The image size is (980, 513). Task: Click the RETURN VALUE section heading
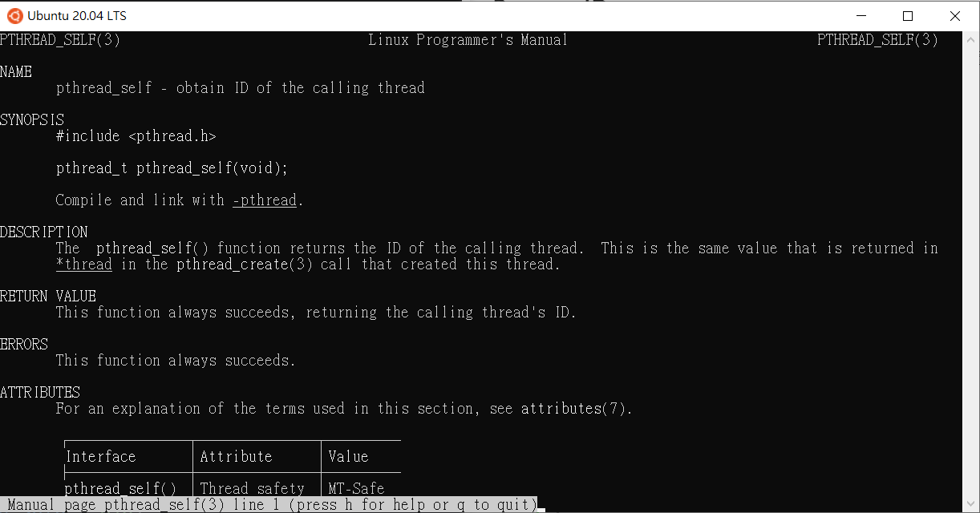click(48, 297)
